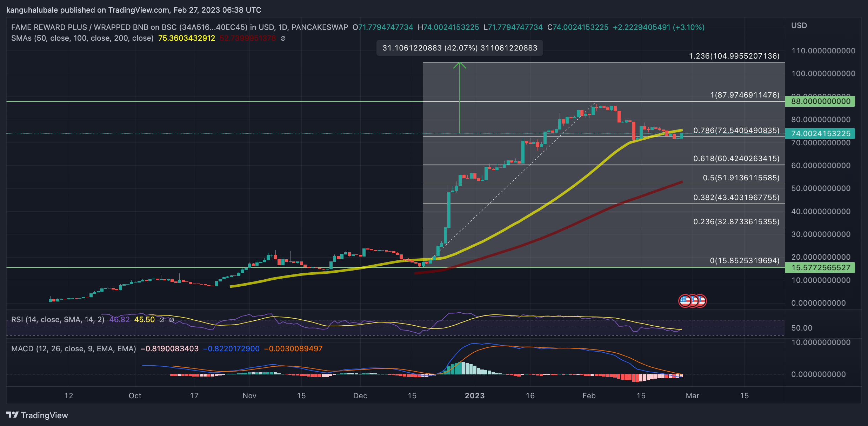Click the Nov label on time axis
Image resolution: width=868 pixels, height=426 pixels.
249,396
